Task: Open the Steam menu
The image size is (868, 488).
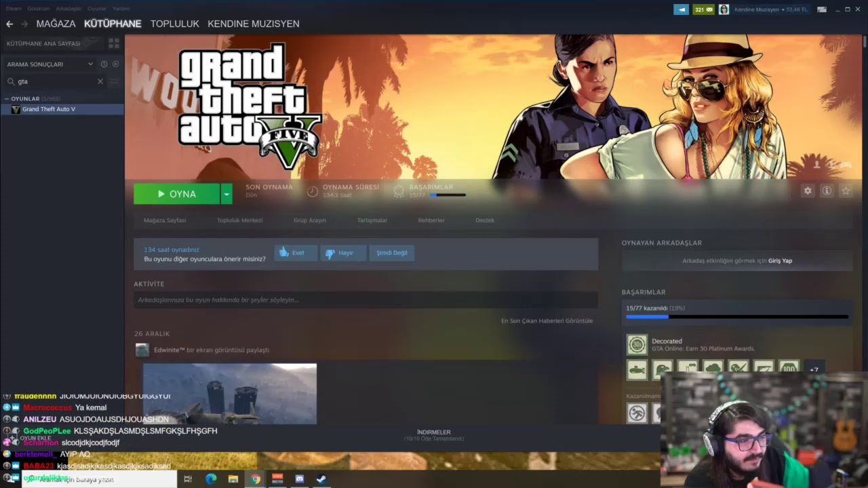Action: [14, 9]
